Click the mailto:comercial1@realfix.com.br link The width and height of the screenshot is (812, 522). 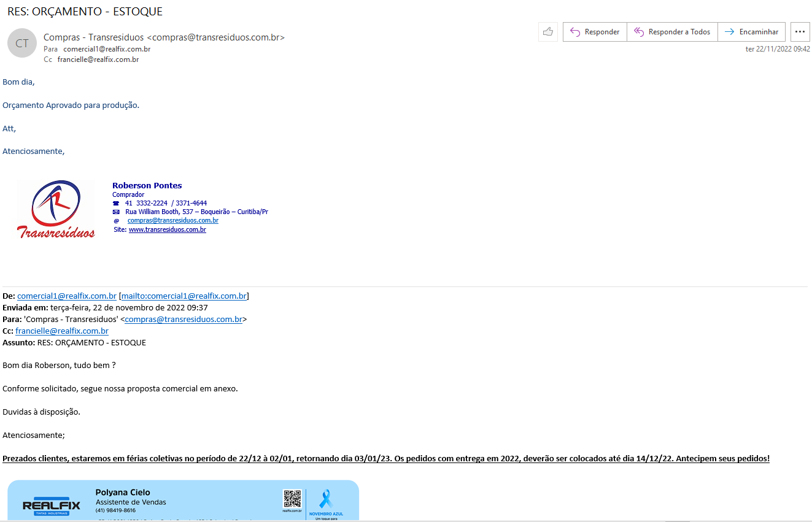(184, 296)
